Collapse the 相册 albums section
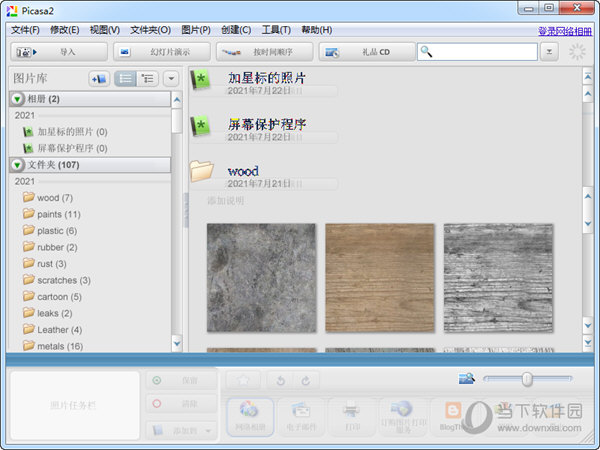 (19, 99)
